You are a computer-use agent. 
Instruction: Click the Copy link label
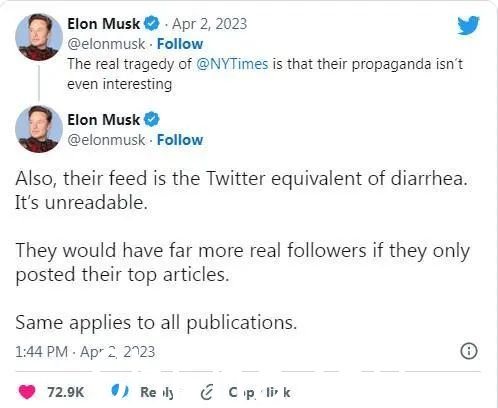[259, 393]
